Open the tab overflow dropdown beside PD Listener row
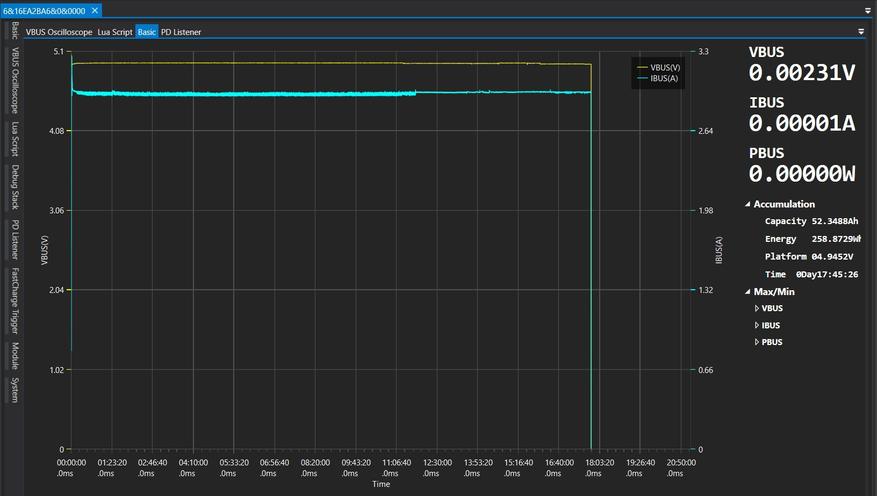877x496 pixels. (x=861, y=31)
